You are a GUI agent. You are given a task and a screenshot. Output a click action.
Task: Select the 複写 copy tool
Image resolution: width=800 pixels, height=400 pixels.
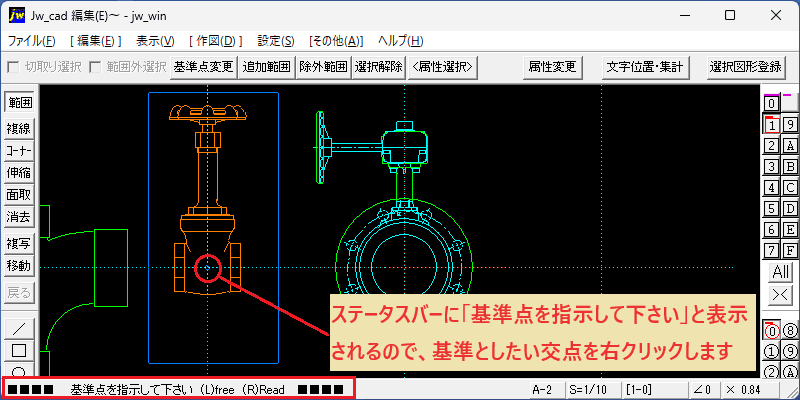click(x=19, y=243)
